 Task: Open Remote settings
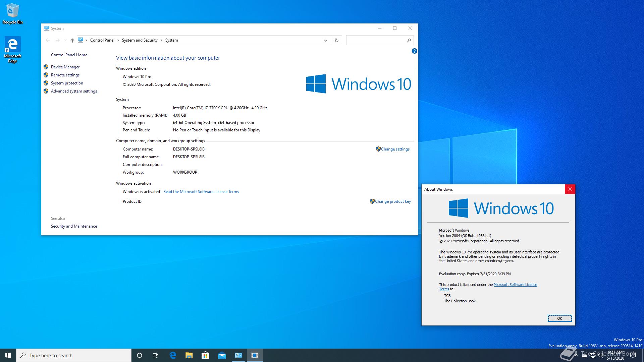(x=65, y=75)
